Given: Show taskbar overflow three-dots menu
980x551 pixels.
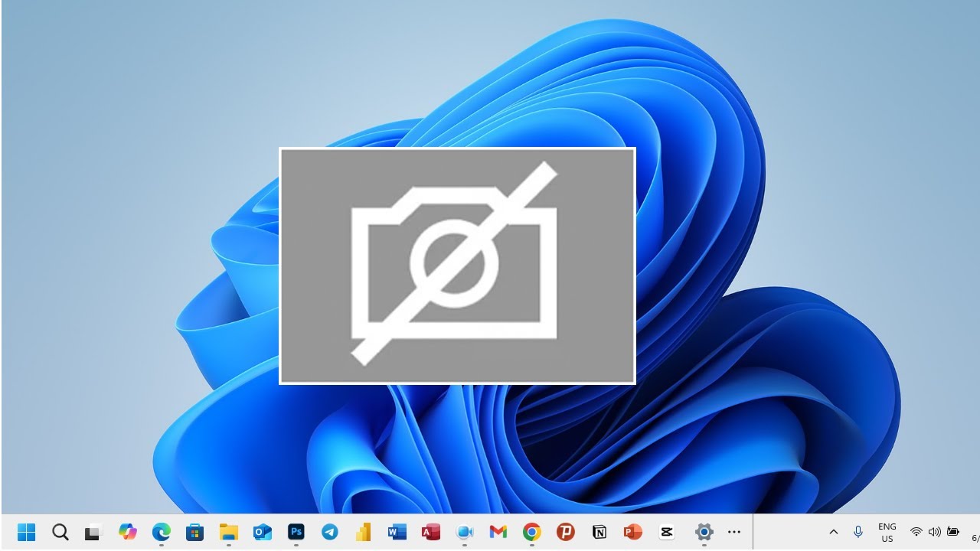Looking at the screenshot, I should (734, 532).
